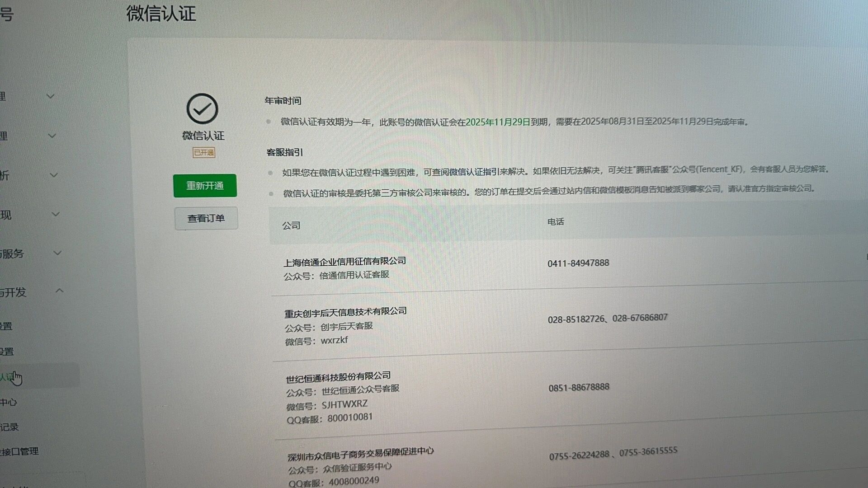Click the 微信认证 checkmark circle icon
This screenshot has width=868, height=488.
pyautogui.click(x=202, y=109)
